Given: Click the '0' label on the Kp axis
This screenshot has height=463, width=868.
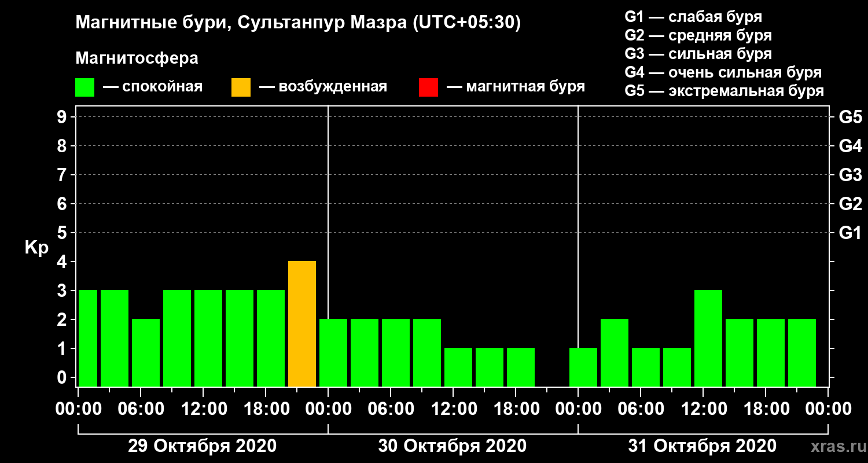Looking at the screenshot, I should coord(63,377).
